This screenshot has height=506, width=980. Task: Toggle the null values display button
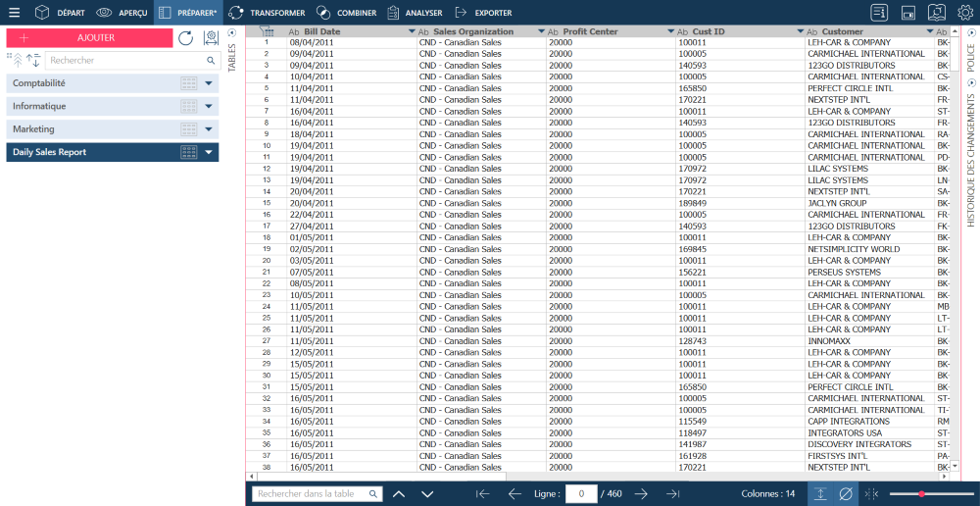(x=846, y=493)
